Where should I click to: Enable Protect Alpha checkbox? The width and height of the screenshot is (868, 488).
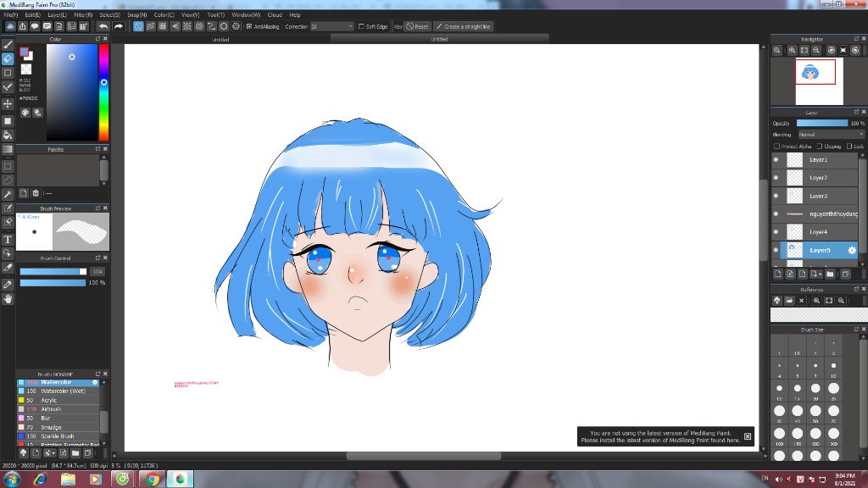pos(776,146)
